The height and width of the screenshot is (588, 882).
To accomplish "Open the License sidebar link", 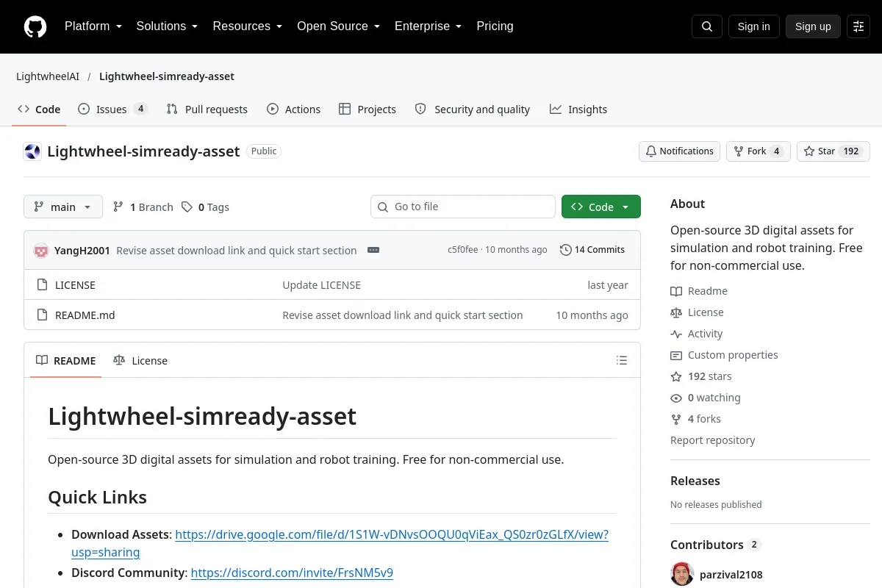I will [x=697, y=312].
